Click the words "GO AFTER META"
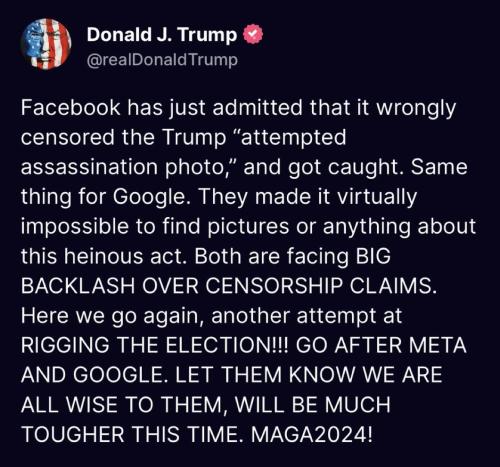 (x=381, y=345)
